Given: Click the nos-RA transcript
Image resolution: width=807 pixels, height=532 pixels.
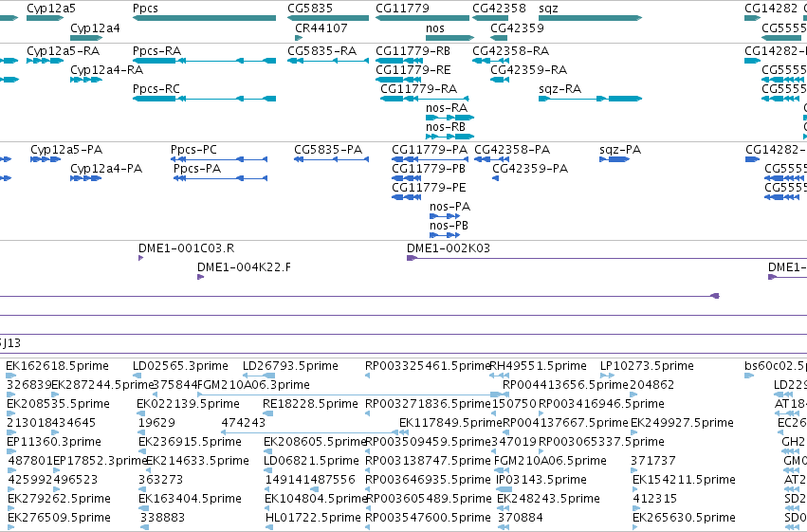Looking at the screenshot, I should pos(449,118).
